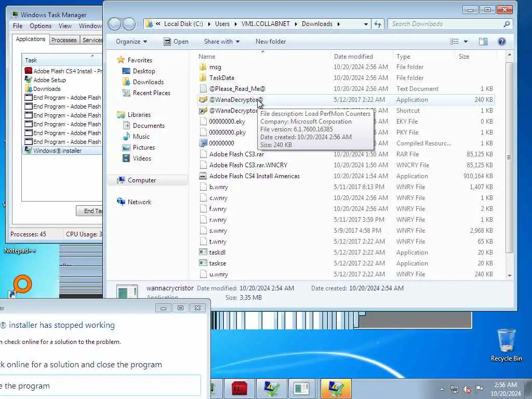Viewport: 532px width, 399px height.
Task: Select the Windows® installer task row
Action: (63, 151)
